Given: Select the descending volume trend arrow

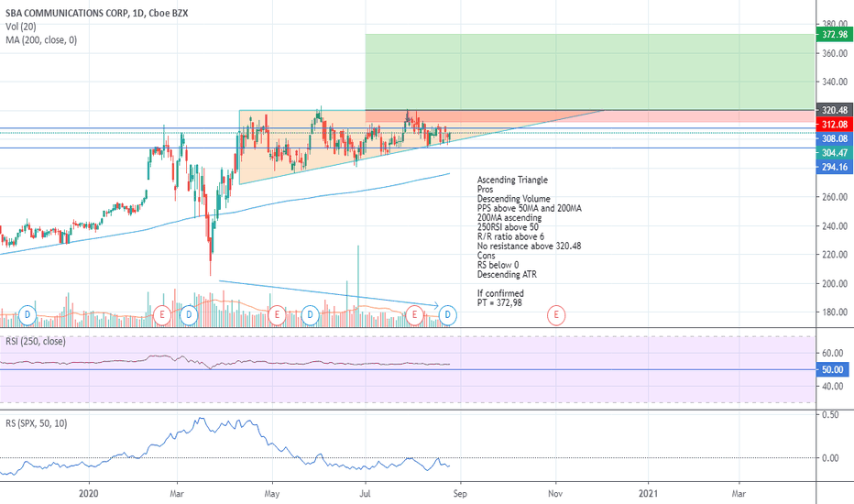Looking at the screenshot, I should click(328, 293).
